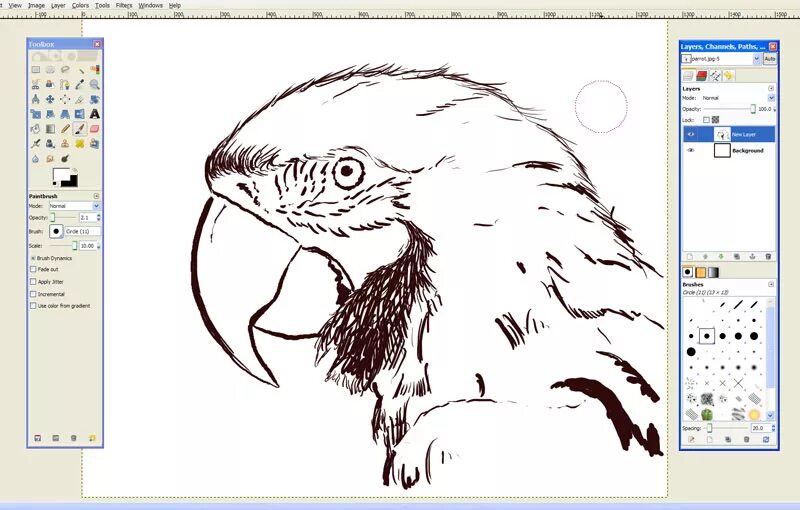
Task: Select the Text tool
Action: tap(94, 114)
